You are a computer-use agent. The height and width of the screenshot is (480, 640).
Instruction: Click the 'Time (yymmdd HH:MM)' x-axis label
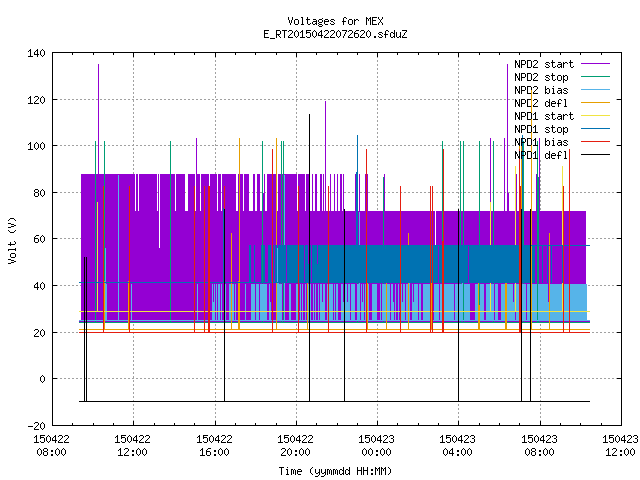pyautogui.click(x=335, y=471)
